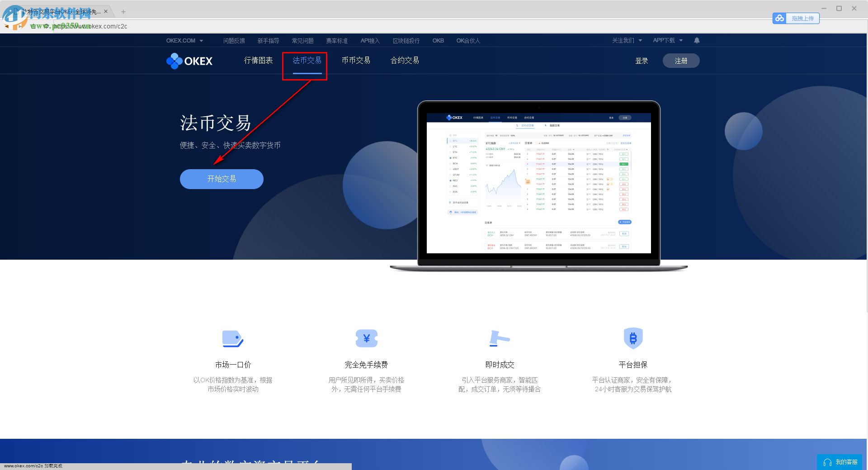The height and width of the screenshot is (470, 868).
Task: Click the bitcoin shield guarantee icon
Action: [x=633, y=338]
